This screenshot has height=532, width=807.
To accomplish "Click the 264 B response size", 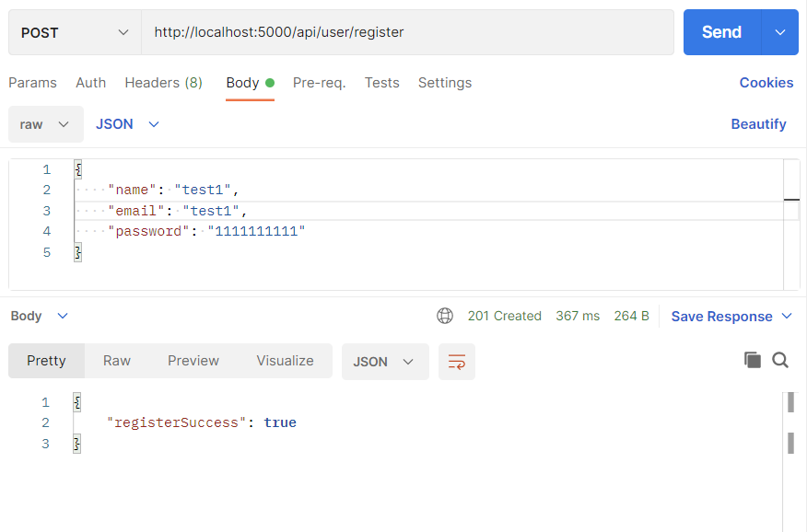I will pos(631,316).
